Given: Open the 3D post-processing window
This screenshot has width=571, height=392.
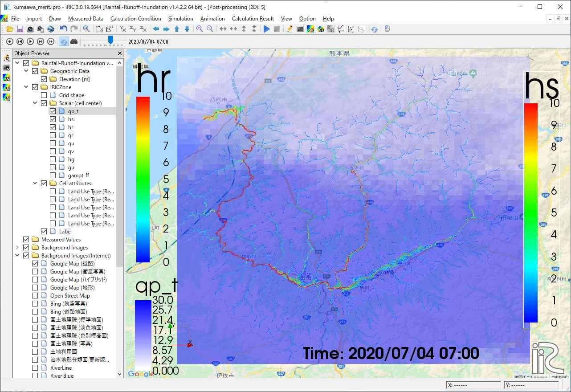Looking at the screenshot, I should coord(331,29).
